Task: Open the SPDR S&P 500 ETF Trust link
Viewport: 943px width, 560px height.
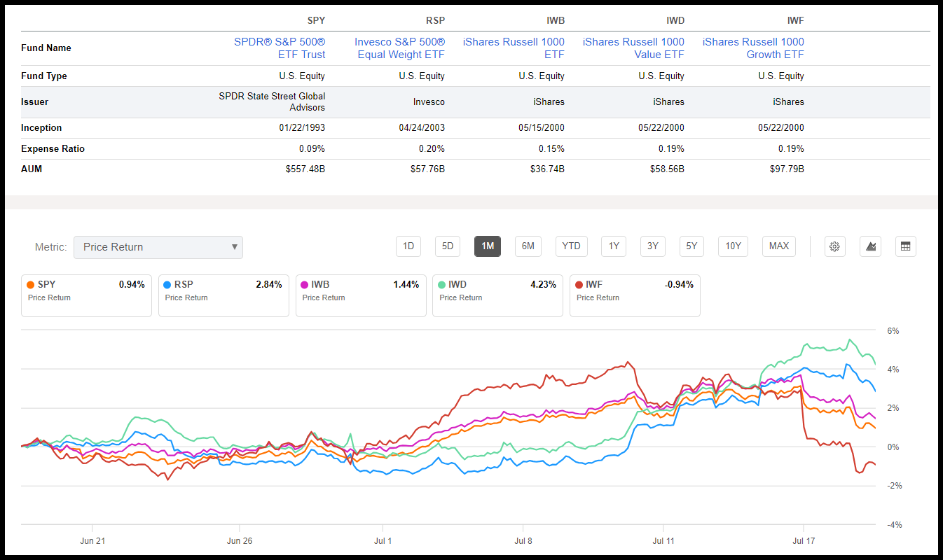Action: 281,48
